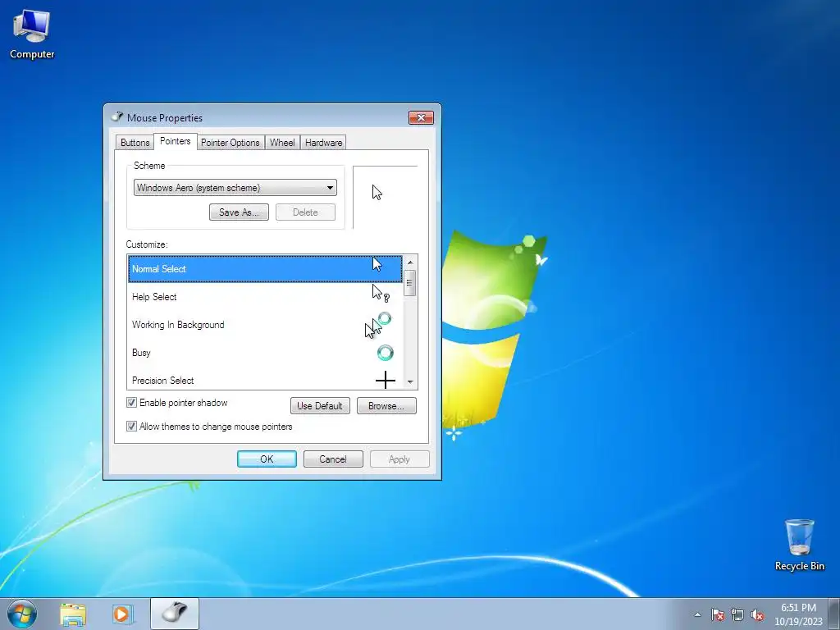
Task: Click the muted volume tray icon
Action: point(757,614)
